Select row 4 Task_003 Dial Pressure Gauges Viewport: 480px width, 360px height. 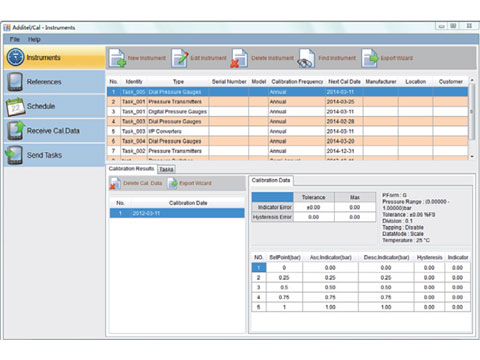pos(287,121)
